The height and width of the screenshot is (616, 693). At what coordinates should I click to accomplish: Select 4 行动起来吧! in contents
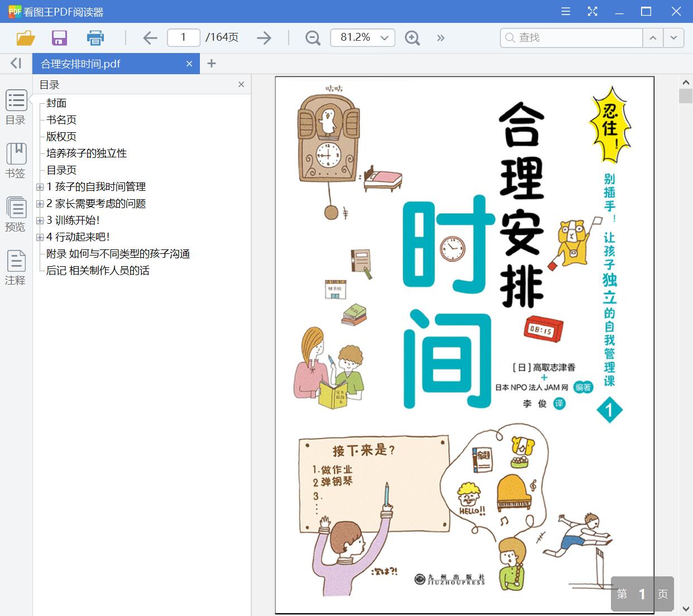coord(78,237)
